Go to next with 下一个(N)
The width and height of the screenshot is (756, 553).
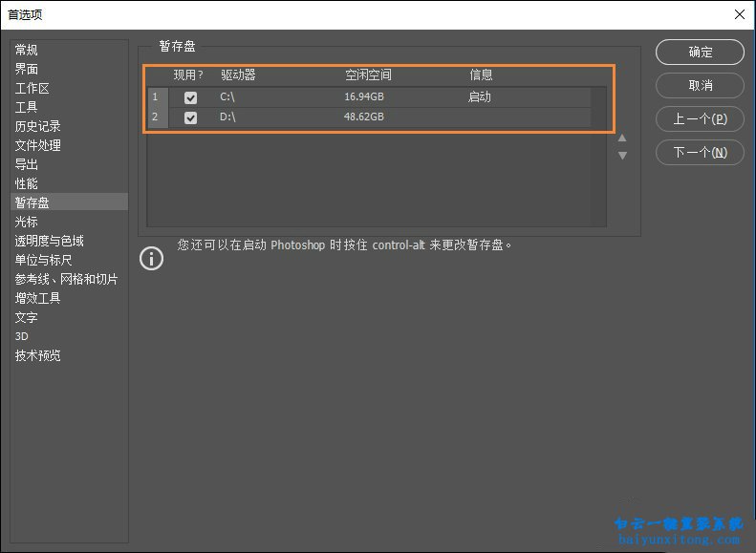point(700,152)
